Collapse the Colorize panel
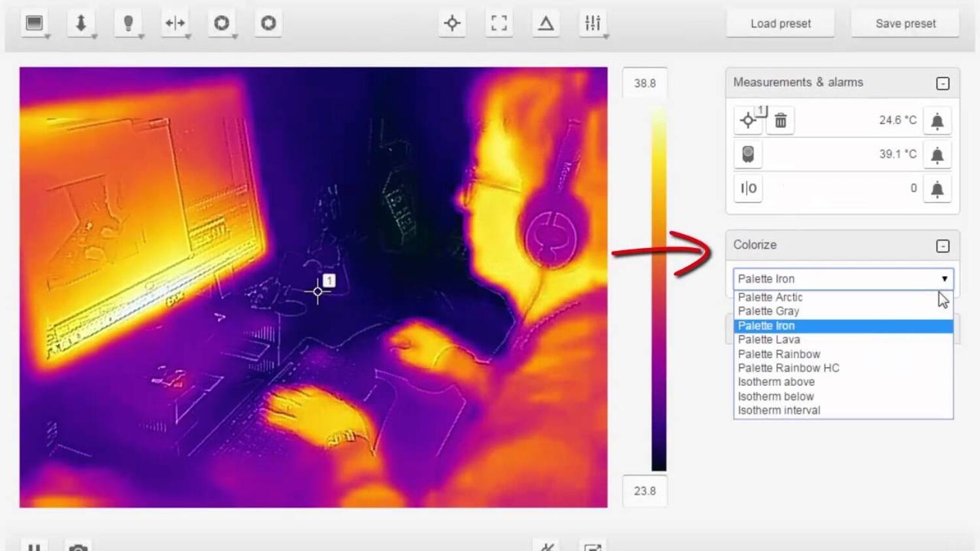This screenshot has height=551, width=980. 943,246
